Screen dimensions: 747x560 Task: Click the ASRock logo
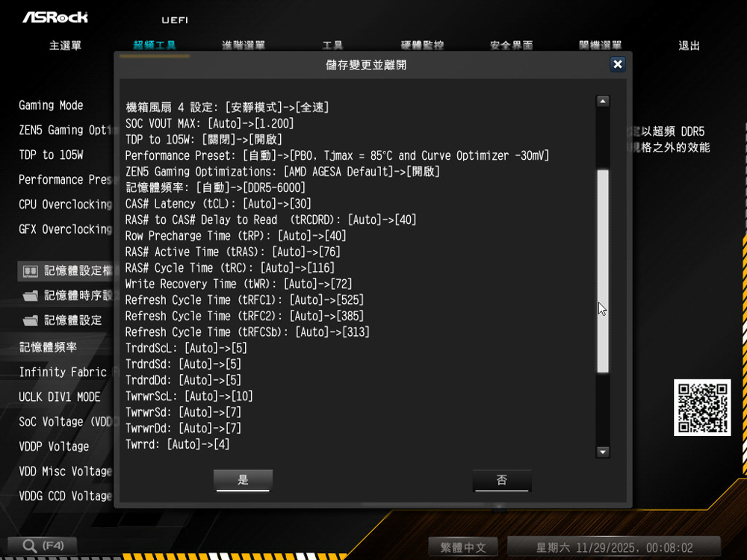coord(55,17)
